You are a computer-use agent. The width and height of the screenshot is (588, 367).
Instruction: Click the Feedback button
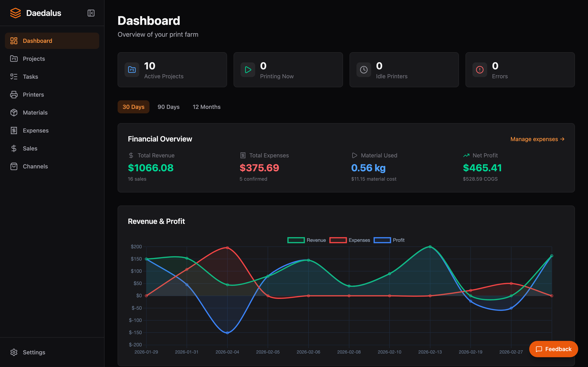coord(553,349)
